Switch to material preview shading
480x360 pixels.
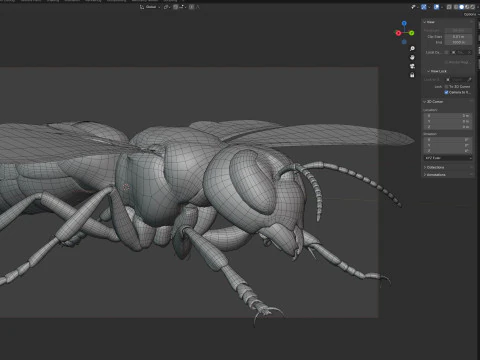click(x=467, y=7)
